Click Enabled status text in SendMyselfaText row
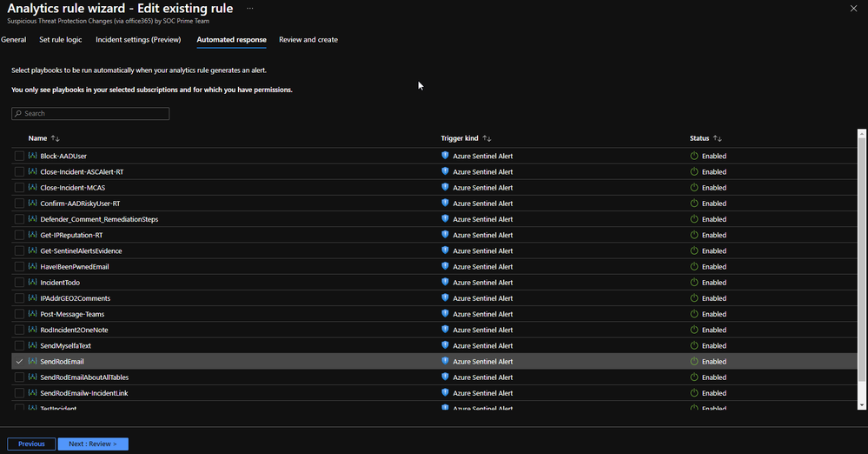 point(714,346)
